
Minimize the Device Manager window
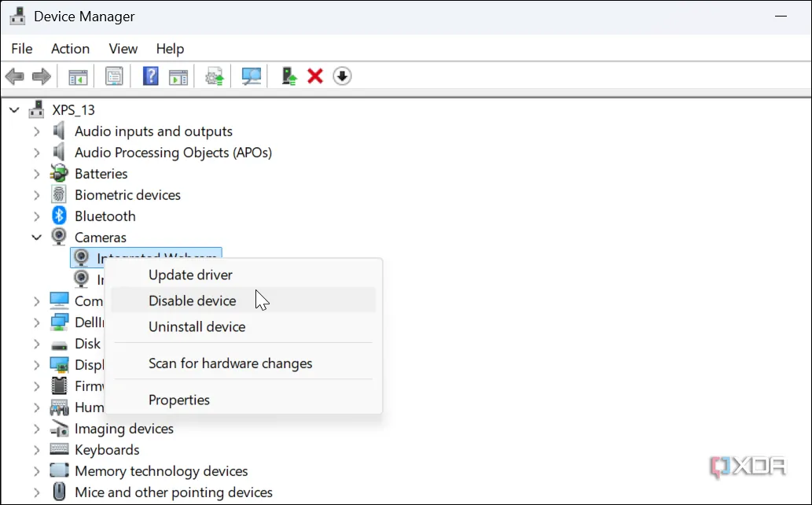[781, 16]
